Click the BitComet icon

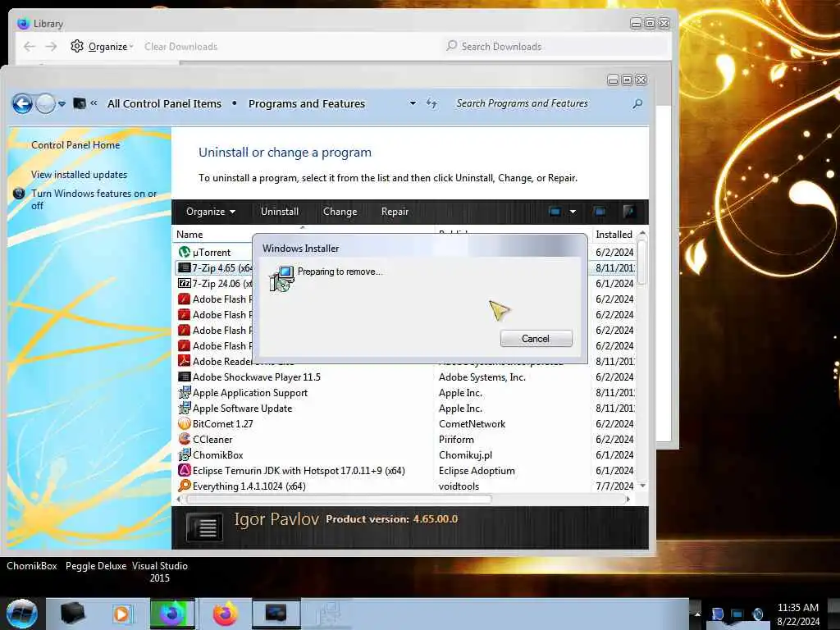pos(185,423)
